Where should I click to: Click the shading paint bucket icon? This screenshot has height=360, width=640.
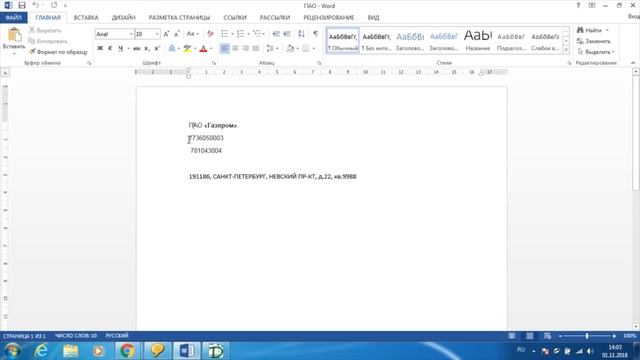click(x=290, y=49)
